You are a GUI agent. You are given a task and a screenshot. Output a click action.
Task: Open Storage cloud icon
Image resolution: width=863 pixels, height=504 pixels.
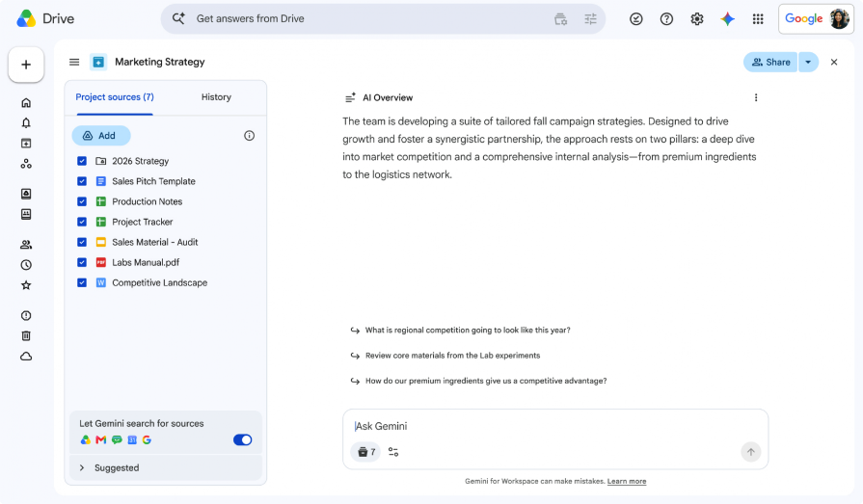26,357
